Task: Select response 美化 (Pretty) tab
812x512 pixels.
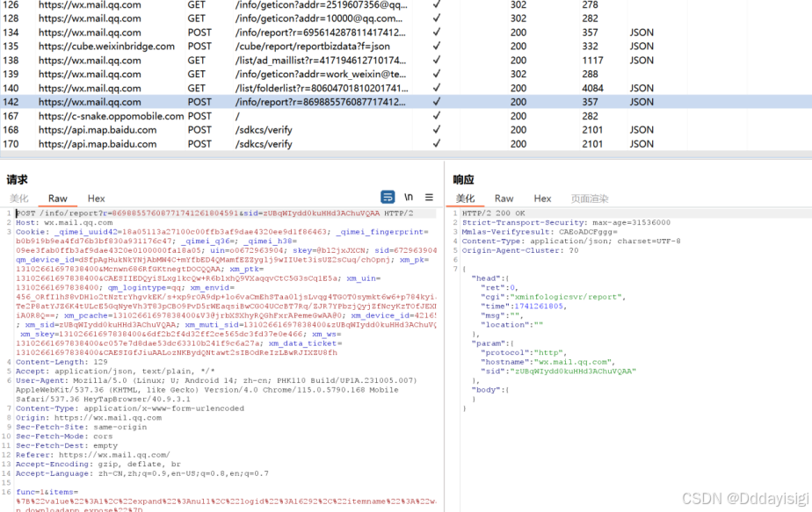Action: [465, 198]
